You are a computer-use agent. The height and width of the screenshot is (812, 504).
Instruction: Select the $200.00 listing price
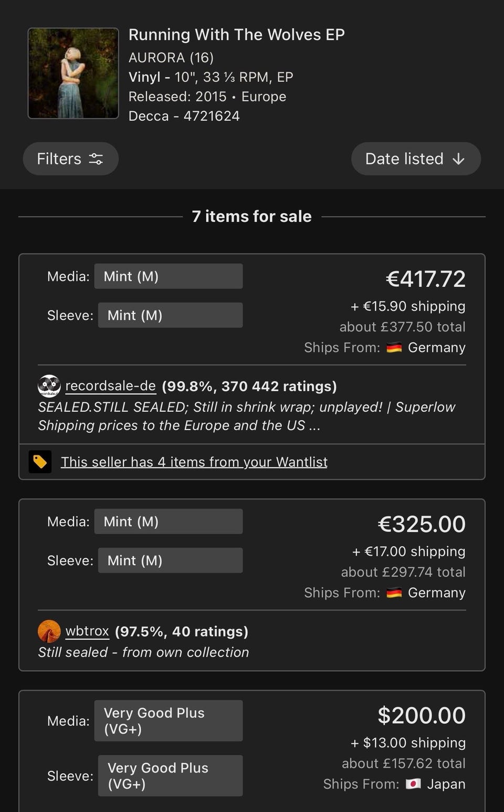click(421, 715)
